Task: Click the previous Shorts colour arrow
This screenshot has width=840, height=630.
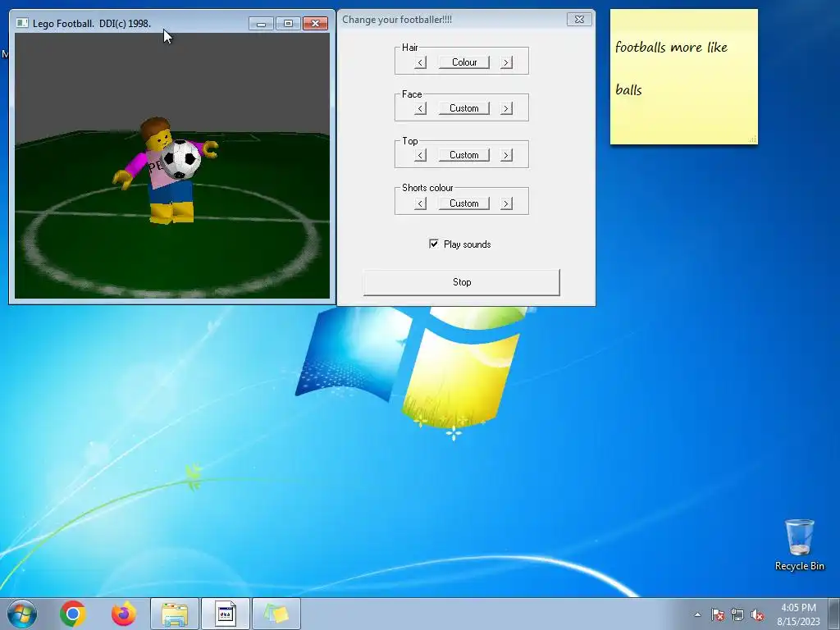Action: click(421, 203)
